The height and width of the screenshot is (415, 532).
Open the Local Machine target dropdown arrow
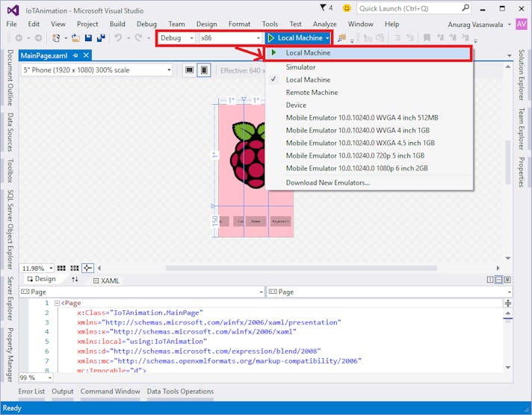click(x=327, y=38)
